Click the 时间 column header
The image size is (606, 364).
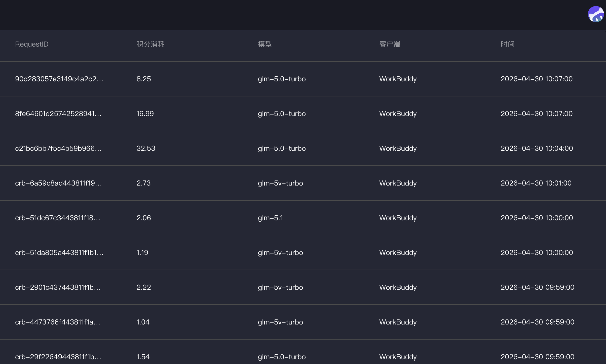[x=507, y=44]
